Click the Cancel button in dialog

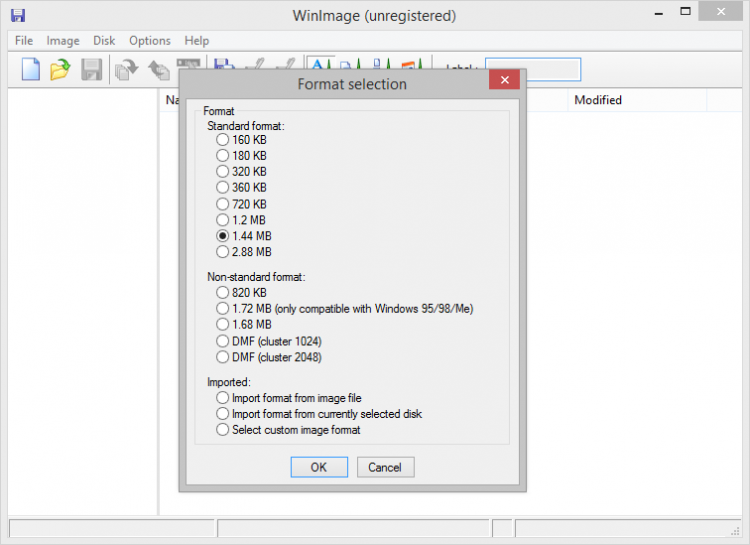click(x=385, y=467)
